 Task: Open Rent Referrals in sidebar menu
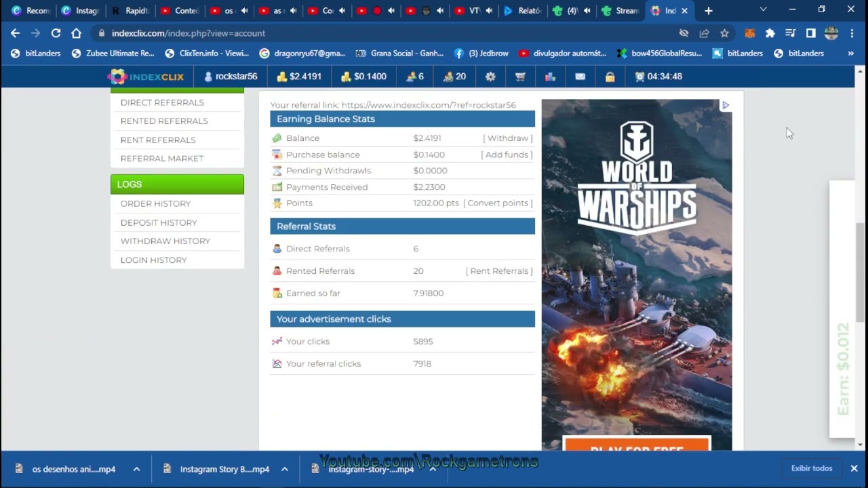pos(158,140)
